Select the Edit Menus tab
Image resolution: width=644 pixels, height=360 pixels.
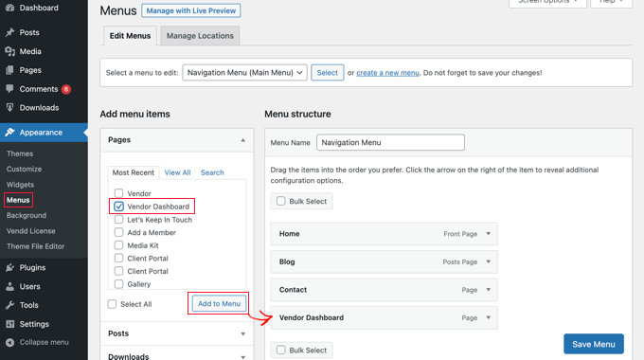pyautogui.click(x=130, y=36)
